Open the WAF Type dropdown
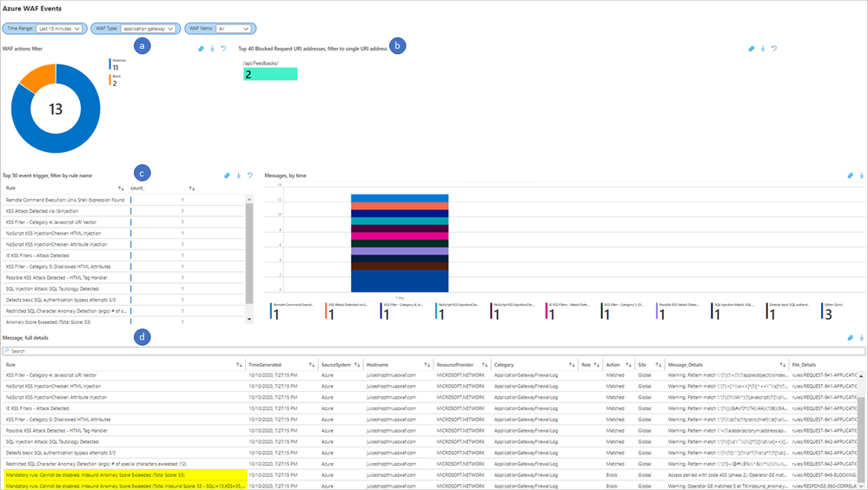 coord(148,29)
